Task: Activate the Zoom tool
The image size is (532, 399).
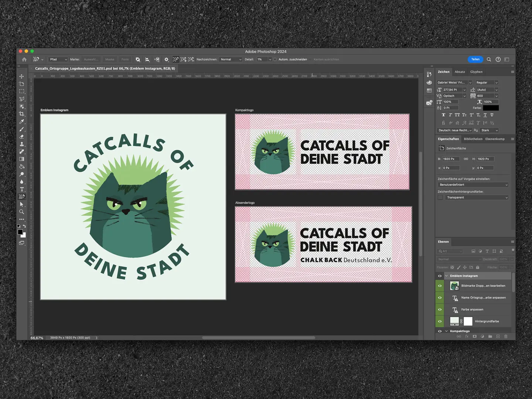Action: pos(22,212)
